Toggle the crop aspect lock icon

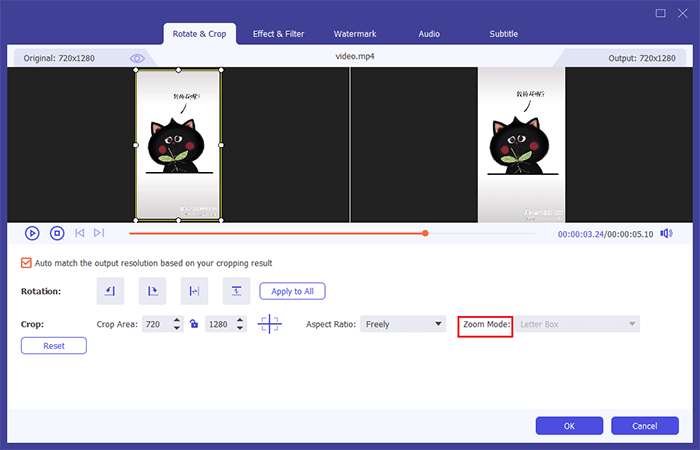click(x=194, y=324)
